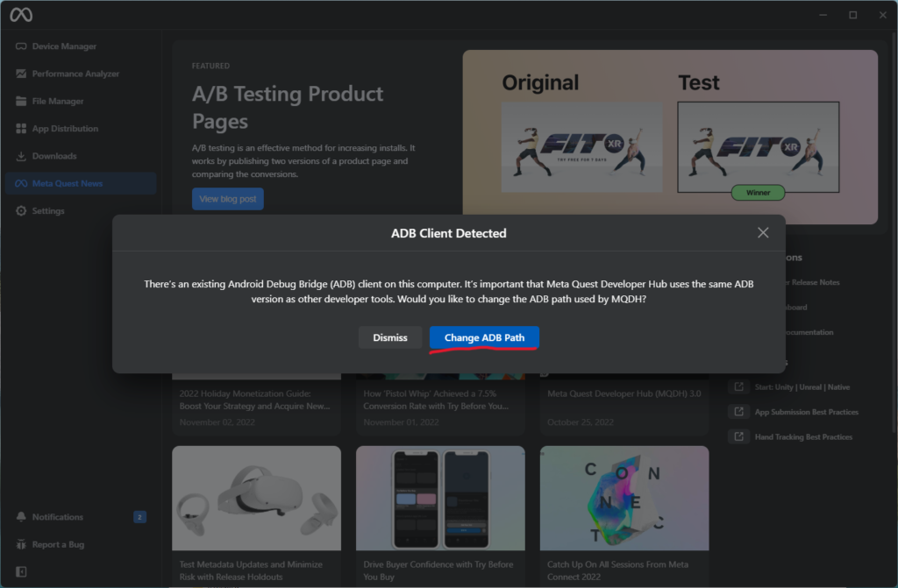Click the App Distribution grid icon
The height and width of the screenshot is (588, 898).
(21, 129)
